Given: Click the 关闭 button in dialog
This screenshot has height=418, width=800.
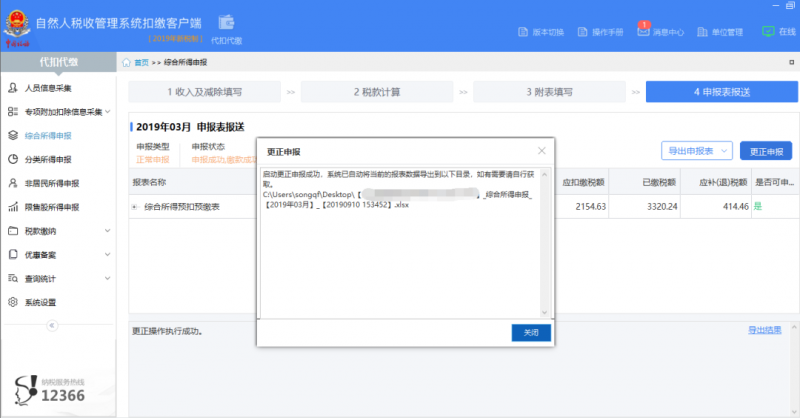Looking at the screenshot, I should tap(530, 332).
